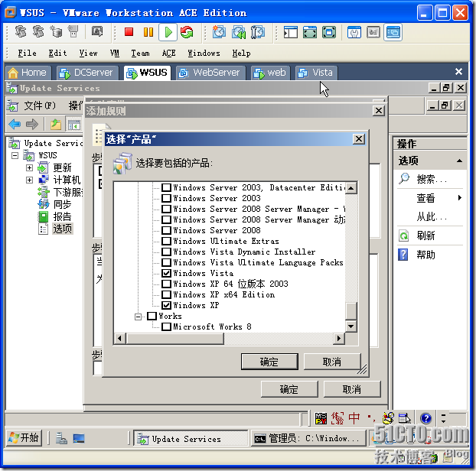Image resolution: width=476 pixels, height=471 pixels.
Task: Check Microsoft Works 8
Action: (166, 326)
